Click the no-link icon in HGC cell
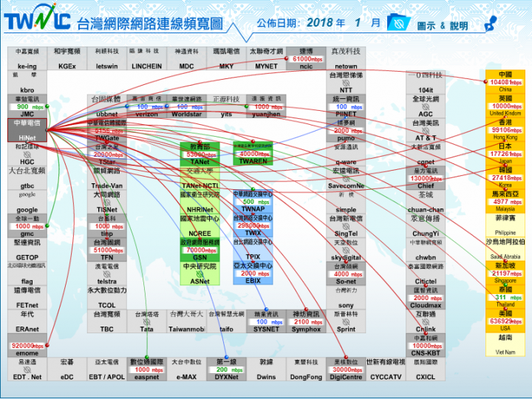Screen dimensions: 532x399 click(x=27, y=154)
